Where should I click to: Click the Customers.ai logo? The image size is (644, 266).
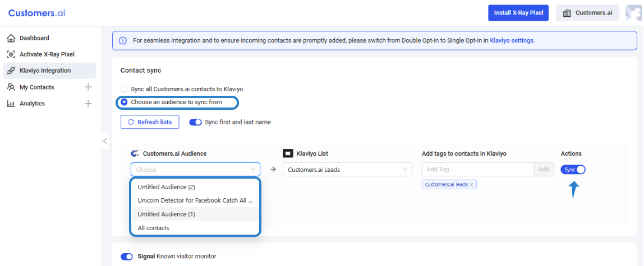tap(37, 13)
